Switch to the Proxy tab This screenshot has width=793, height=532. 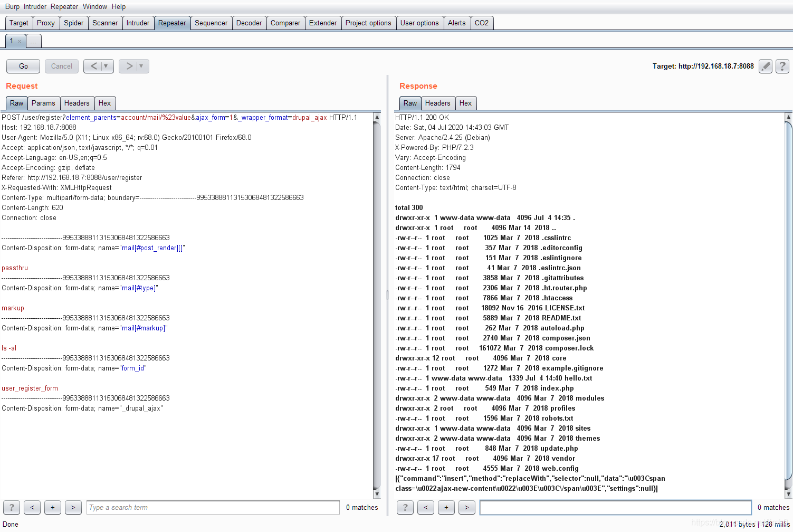pos(46,23)
